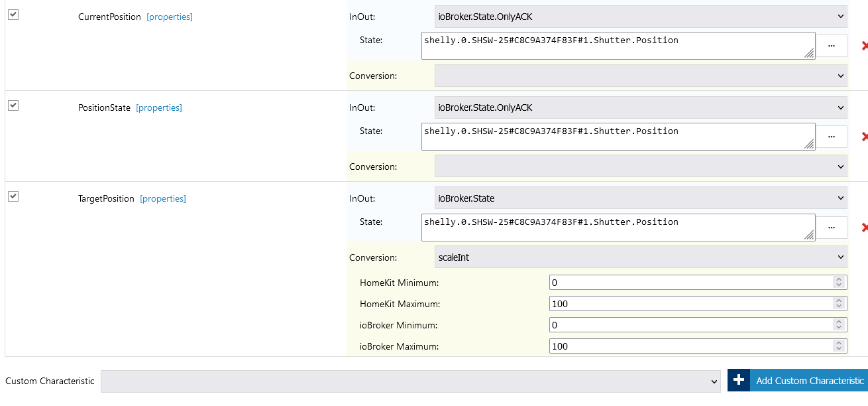Open the Custom Characteristic dropdown
868x406 pixels.
pos(410,381)
